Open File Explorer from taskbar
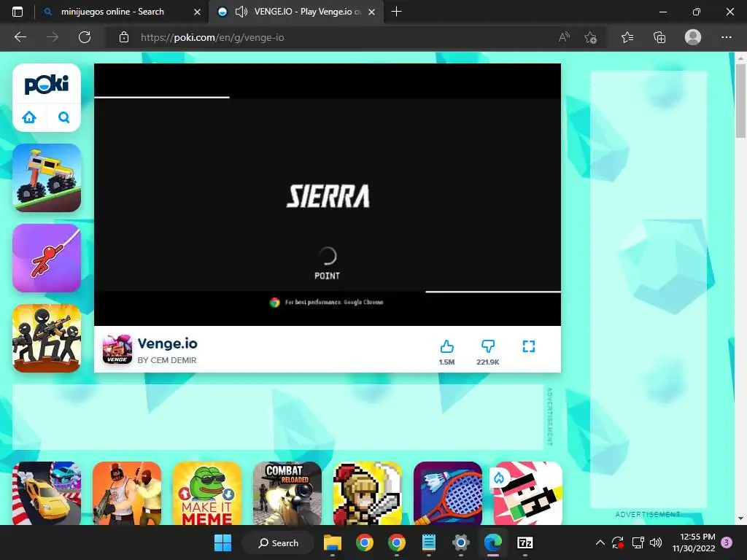 click(x=333, y=542)
